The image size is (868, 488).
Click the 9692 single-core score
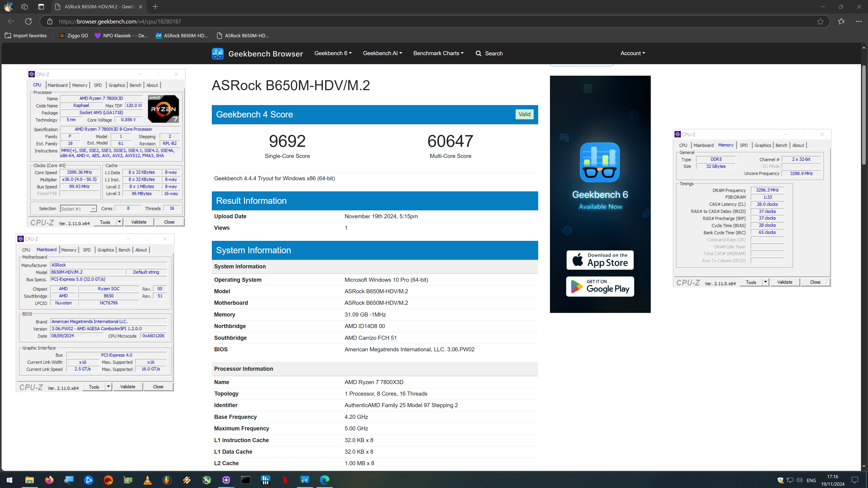287,141
